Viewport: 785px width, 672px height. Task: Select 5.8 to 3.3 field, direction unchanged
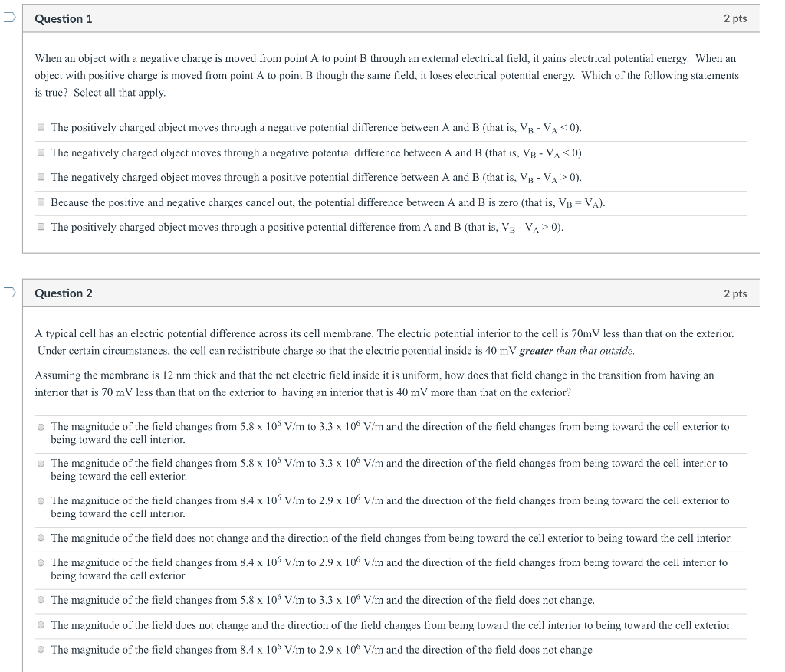pos(41,601)
